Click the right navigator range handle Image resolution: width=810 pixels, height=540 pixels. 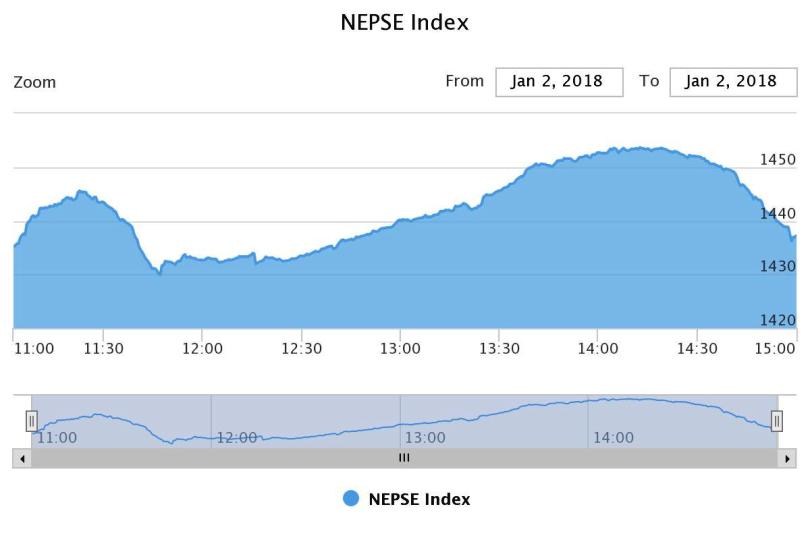pos(776,421)
